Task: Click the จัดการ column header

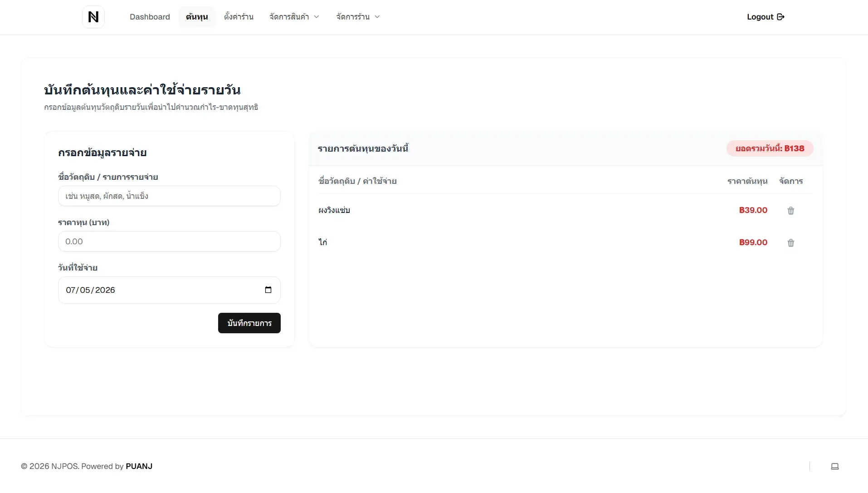Action: tap(791, 181)
